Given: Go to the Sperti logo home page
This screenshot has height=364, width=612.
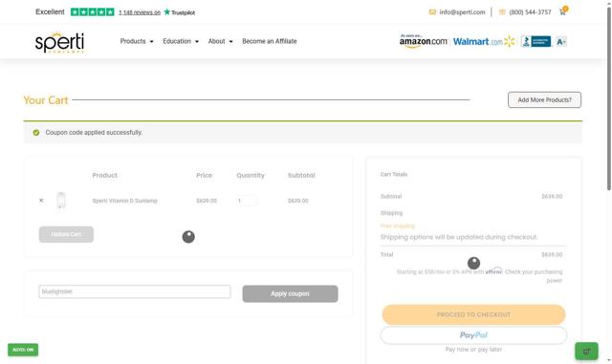Looking at the screenshot, I should tap(59, 42).
